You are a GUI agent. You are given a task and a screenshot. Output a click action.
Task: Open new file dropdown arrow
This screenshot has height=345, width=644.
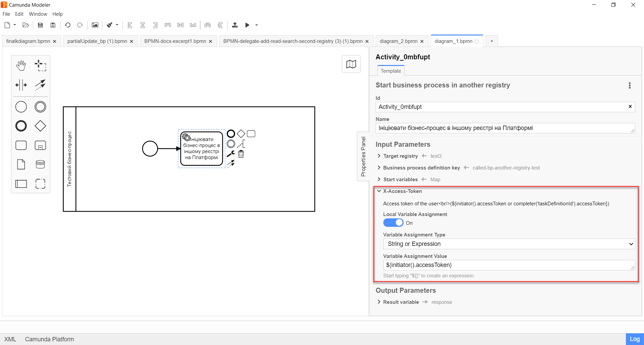[15, 25]
